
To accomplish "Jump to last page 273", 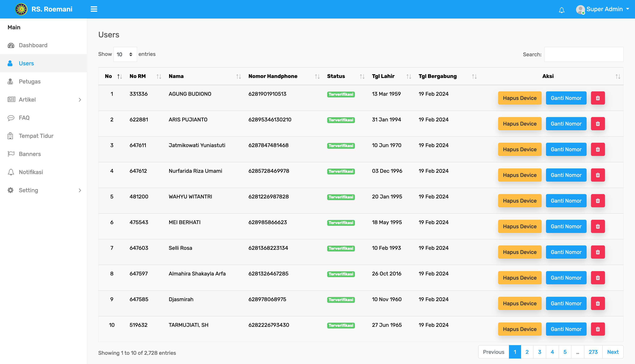I will tap(593, 352).
